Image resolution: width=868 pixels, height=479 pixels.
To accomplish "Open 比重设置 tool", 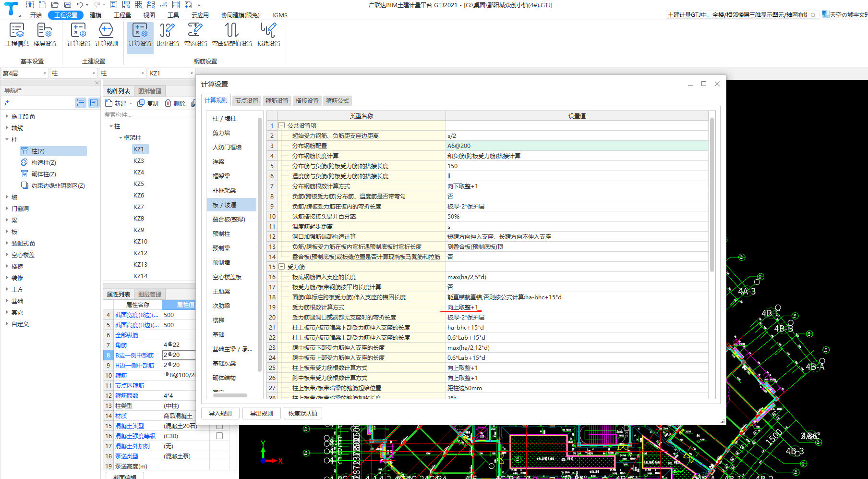I will 168,35.
